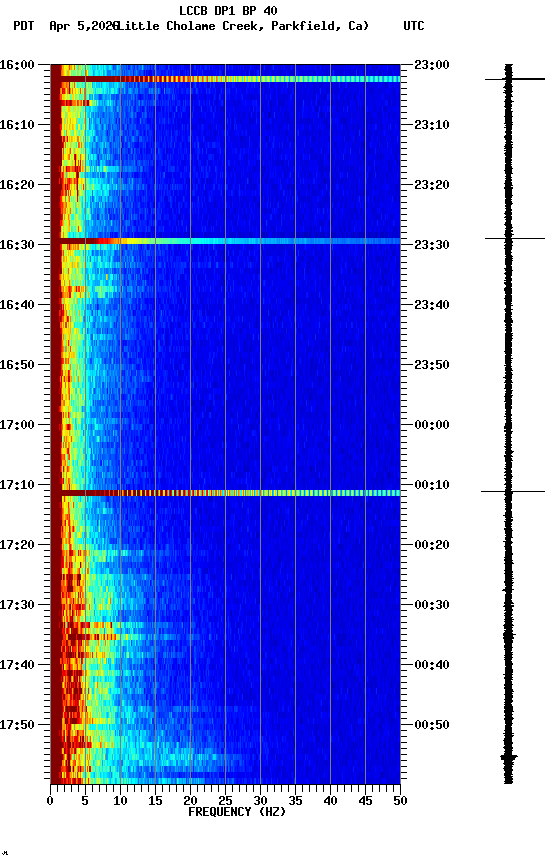Click the 23:10 UTC time label
This screenshot has width=552, height=864.
(x=432, y=125)
